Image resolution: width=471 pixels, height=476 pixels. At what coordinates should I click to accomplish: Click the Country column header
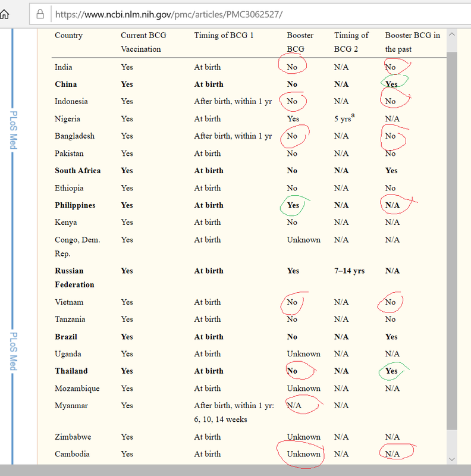[x=68, y=35]
